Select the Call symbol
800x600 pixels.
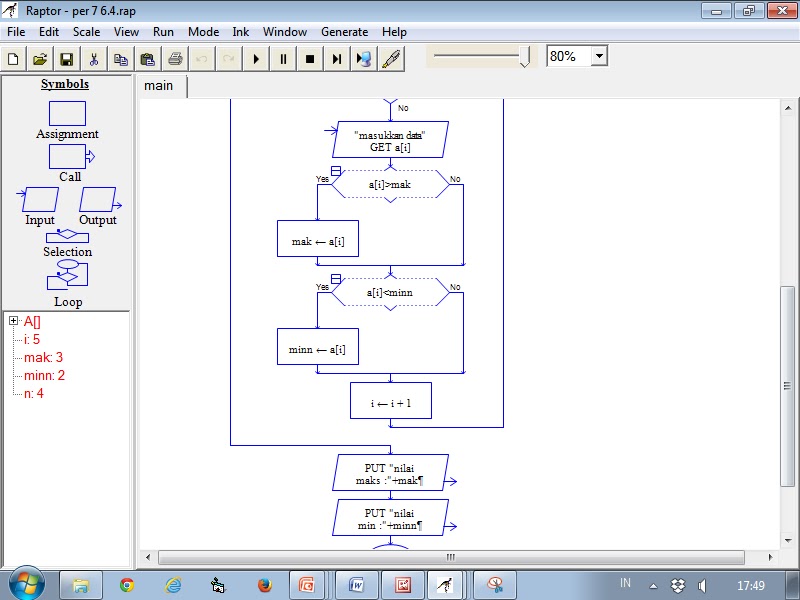click(x=71, y=157)
